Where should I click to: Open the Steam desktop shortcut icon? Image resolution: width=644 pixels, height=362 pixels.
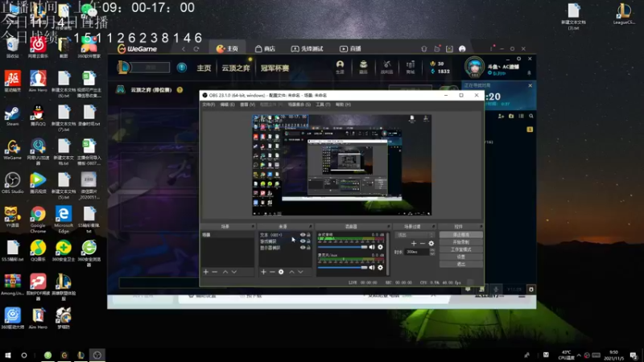tap(12, 116)
